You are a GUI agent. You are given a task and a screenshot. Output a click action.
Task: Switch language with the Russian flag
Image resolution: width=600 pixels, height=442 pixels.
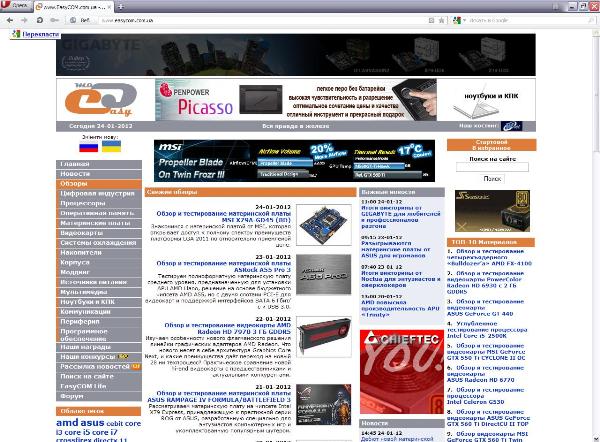tap(88, 147)
